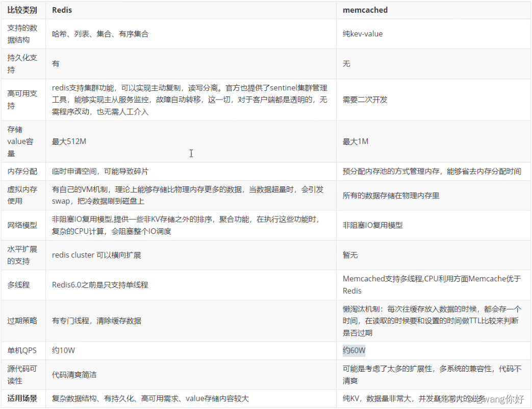Viewport: 532px width, 409px height.
Task: Click the text starting '可能是考虑了太多的扩展性'
Action: [x=432, y=375]
